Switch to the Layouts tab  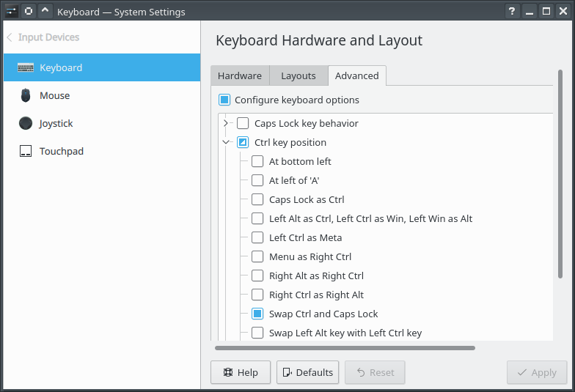[x=299, y=75]
